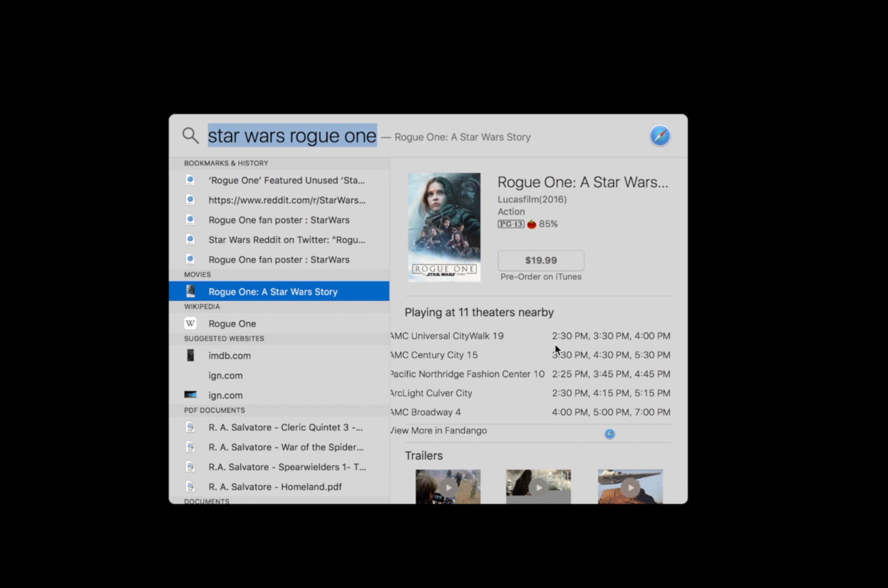Screen dimensions: 888x588
Task: Select Pacific Northridge Fashion Center 10 row
Action: 531,374
